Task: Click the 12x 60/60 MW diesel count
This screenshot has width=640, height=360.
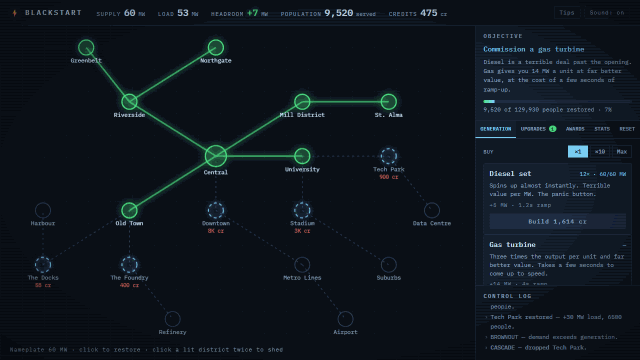Action: coord(603,174)
